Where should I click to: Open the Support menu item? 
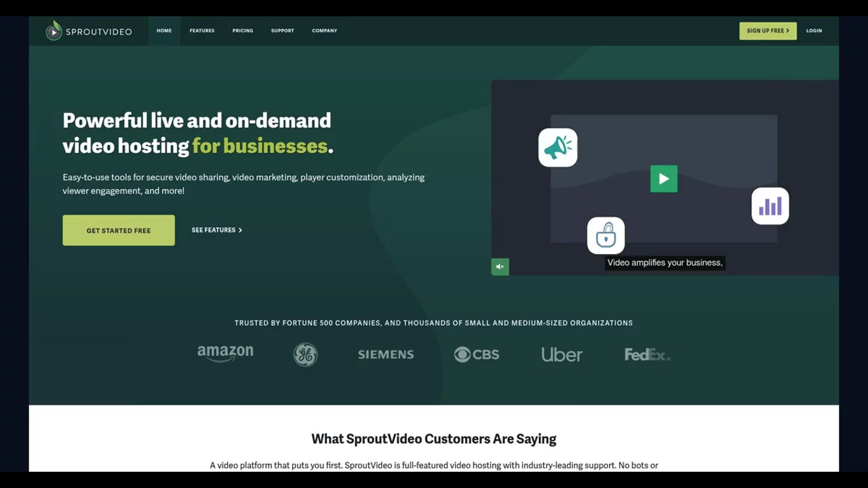283,30
